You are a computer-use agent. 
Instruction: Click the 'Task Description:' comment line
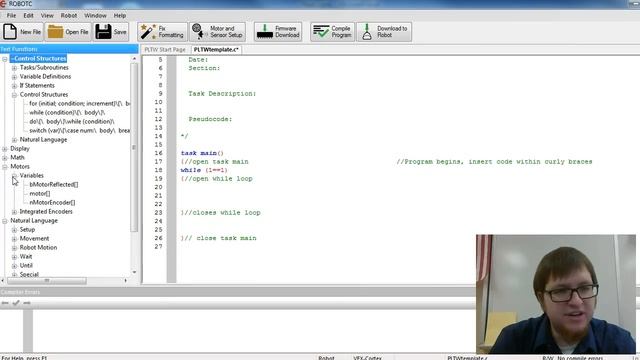click(x=222, y=94)
